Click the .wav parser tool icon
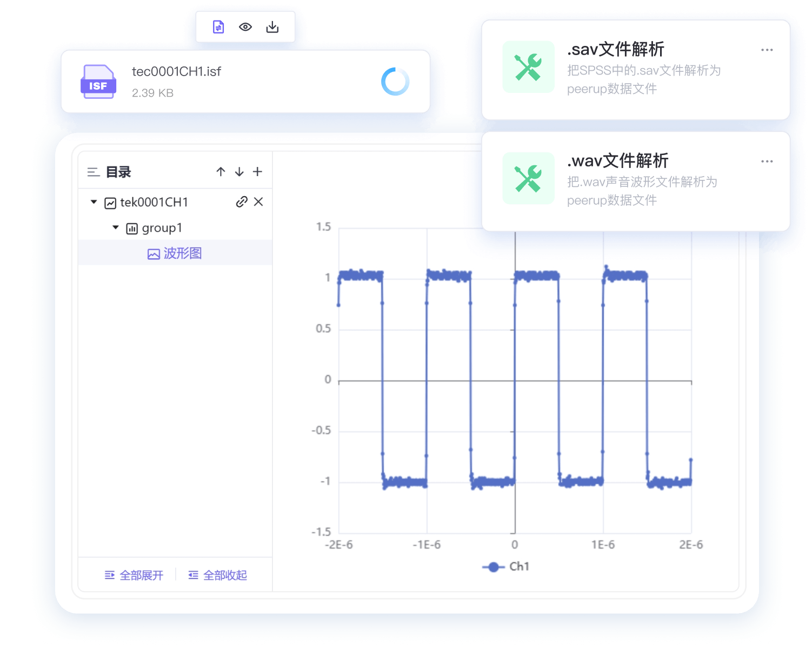Viewport: 812px width, 645px height. [528, 178]
